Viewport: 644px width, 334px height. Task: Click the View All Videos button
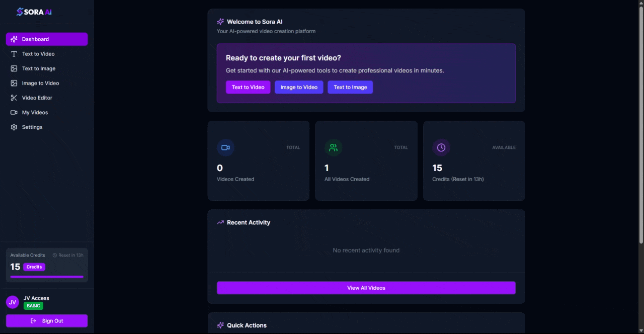coord(366,288)
